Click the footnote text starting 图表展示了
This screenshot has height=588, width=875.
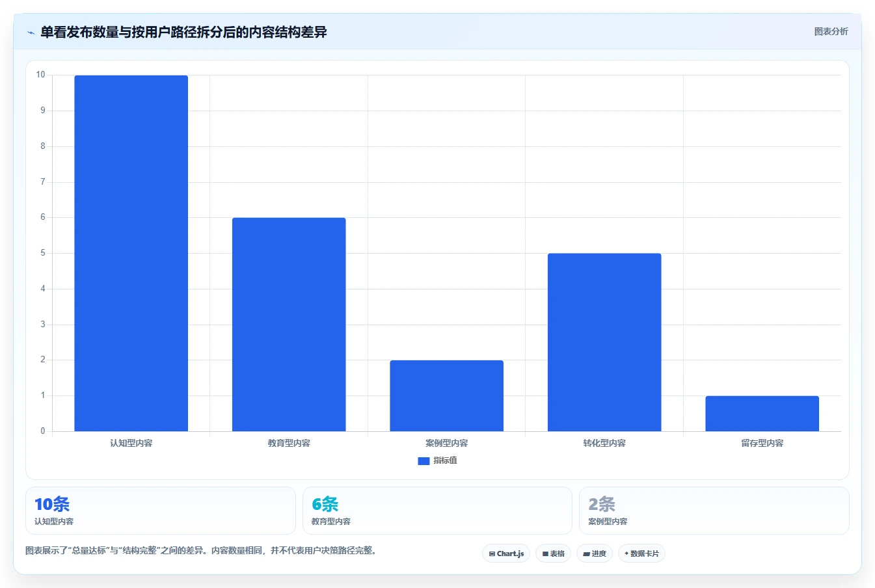click(202, 550)
